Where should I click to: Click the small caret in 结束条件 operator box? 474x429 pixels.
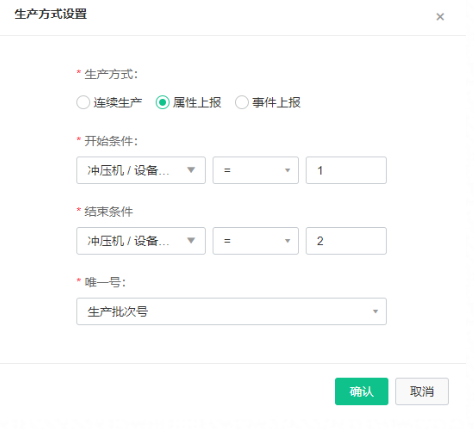[x=287, y=241]
